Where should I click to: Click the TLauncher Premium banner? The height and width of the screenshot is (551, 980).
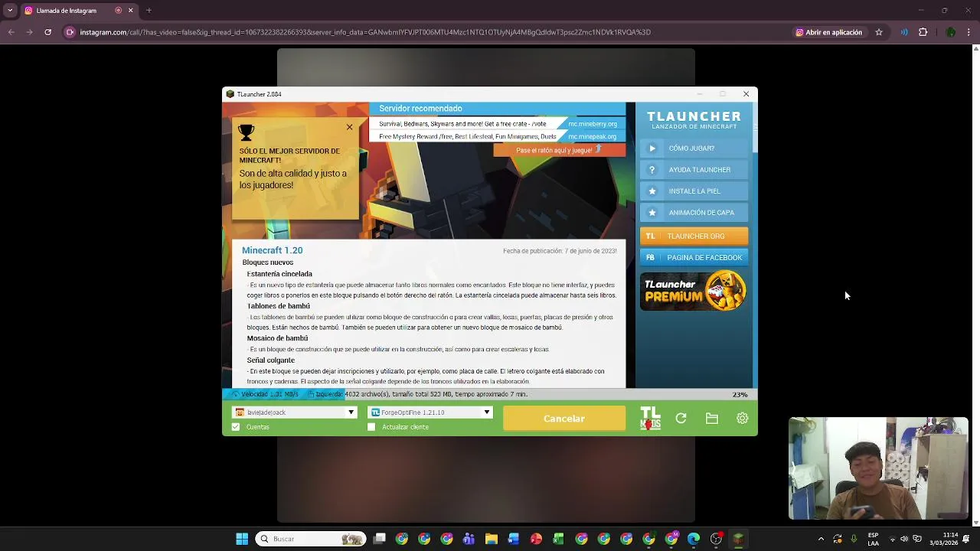coord(694,291)
